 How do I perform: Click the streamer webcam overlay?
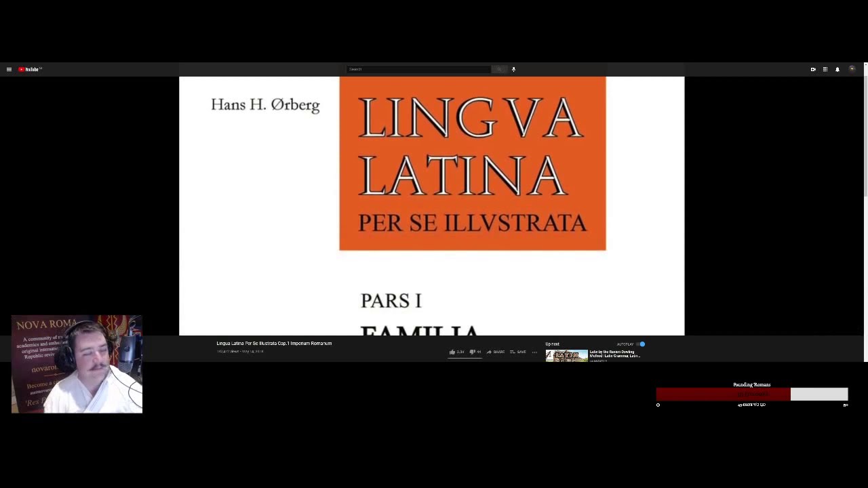[77, 364]
